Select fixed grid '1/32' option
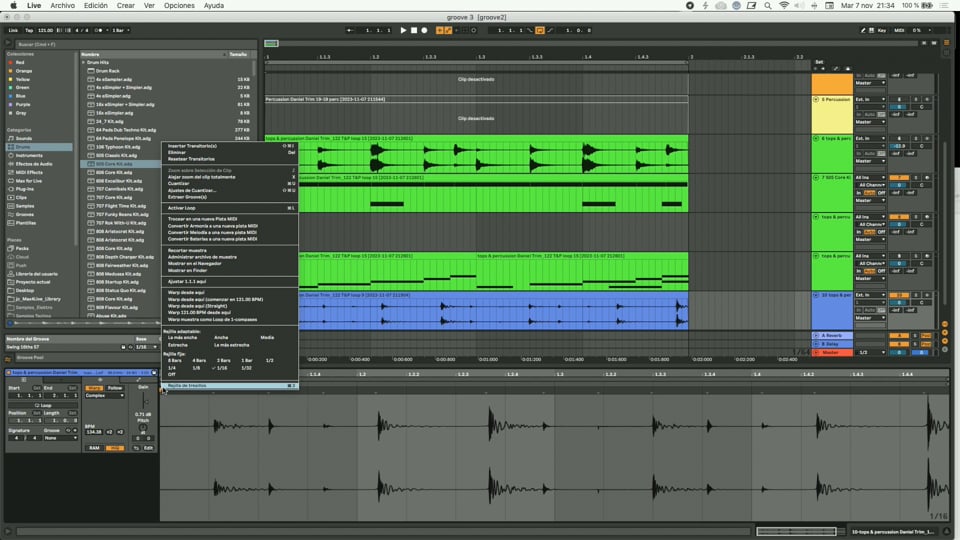This screenshot has width=960, height=540. (246, 368)
